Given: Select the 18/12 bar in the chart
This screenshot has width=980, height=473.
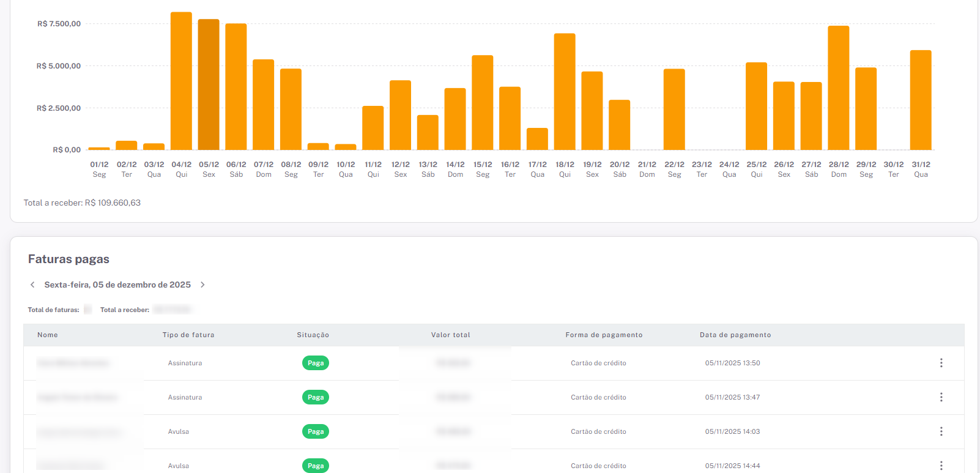Looking at the screenshot, I should pyautogui.click(x=565, y=92).
